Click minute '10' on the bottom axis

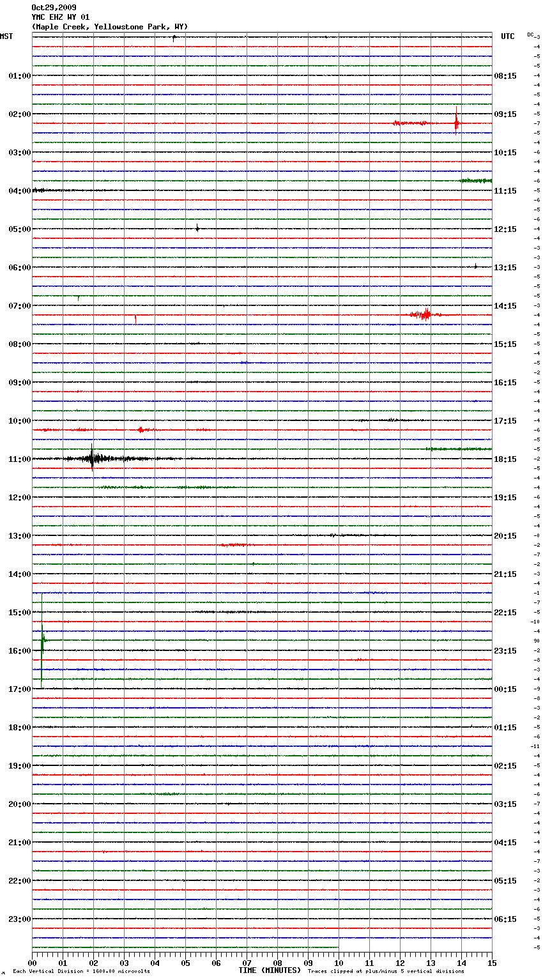339,962
